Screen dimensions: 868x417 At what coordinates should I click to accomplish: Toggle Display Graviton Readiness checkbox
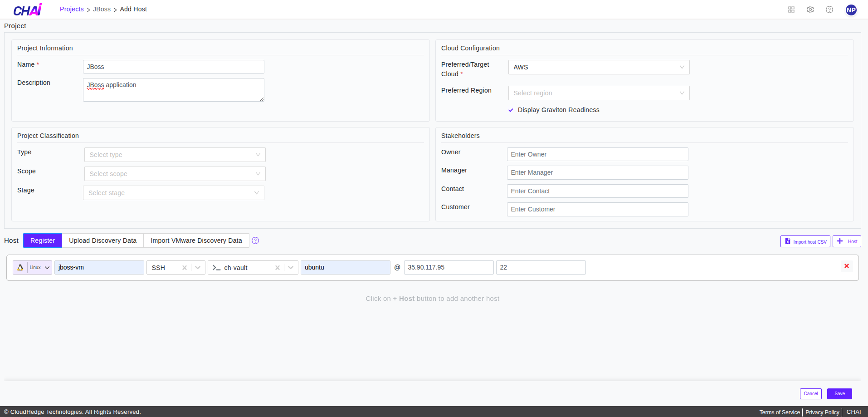click(x=511, y=110)
